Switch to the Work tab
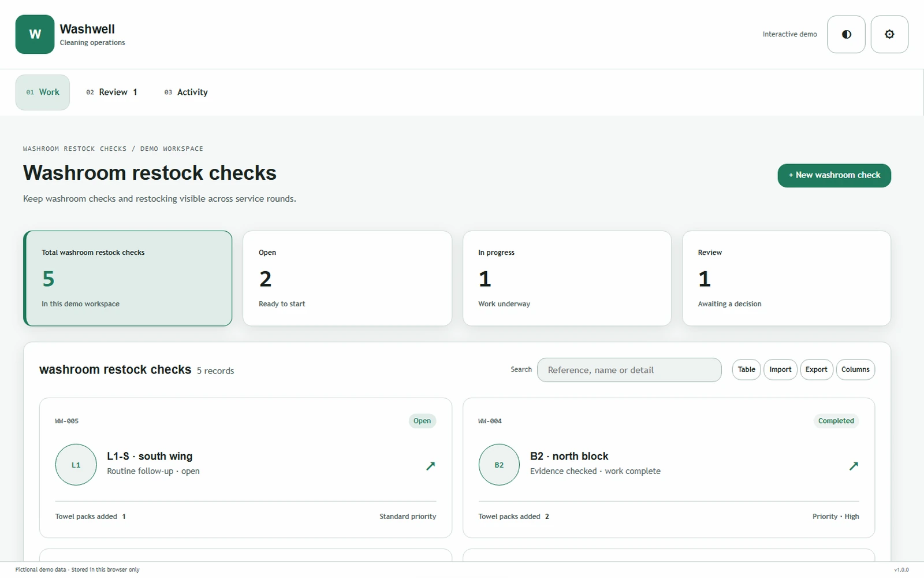Screen dimensions: 924x578 tap(43, 92)
